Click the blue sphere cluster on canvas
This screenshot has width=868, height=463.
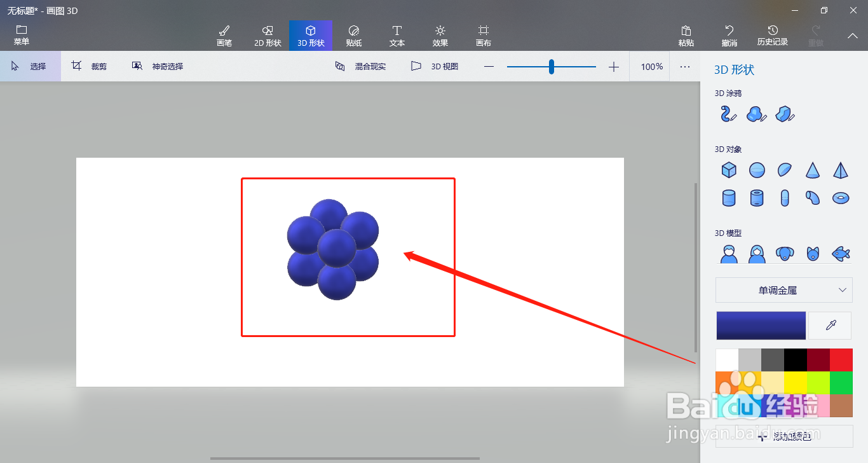point(333,249)
